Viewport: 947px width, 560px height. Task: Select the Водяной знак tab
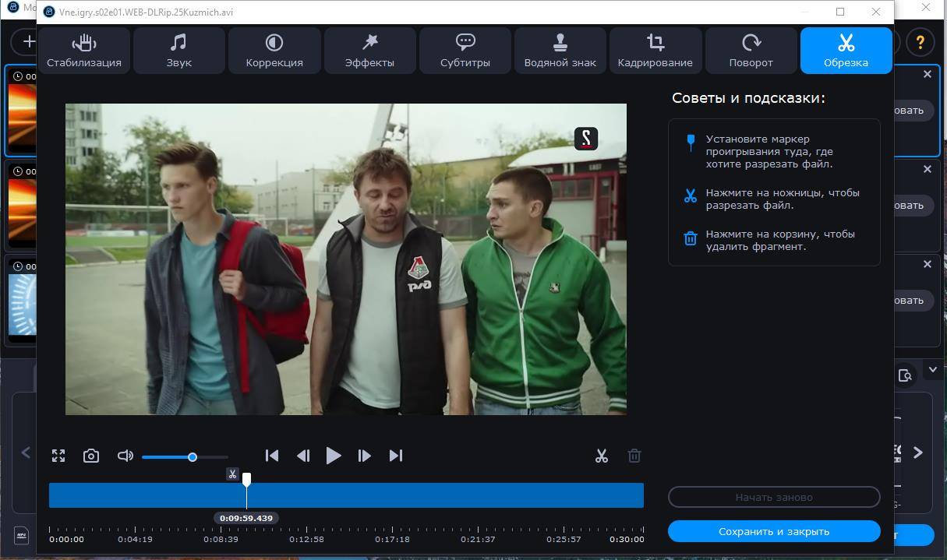point(560,51)
